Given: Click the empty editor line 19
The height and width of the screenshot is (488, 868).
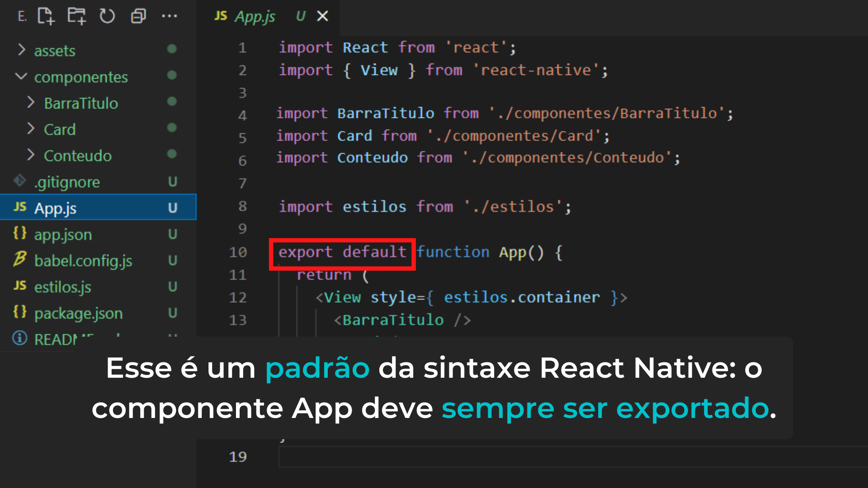Looking at the screenshot, I should [573, 457].
